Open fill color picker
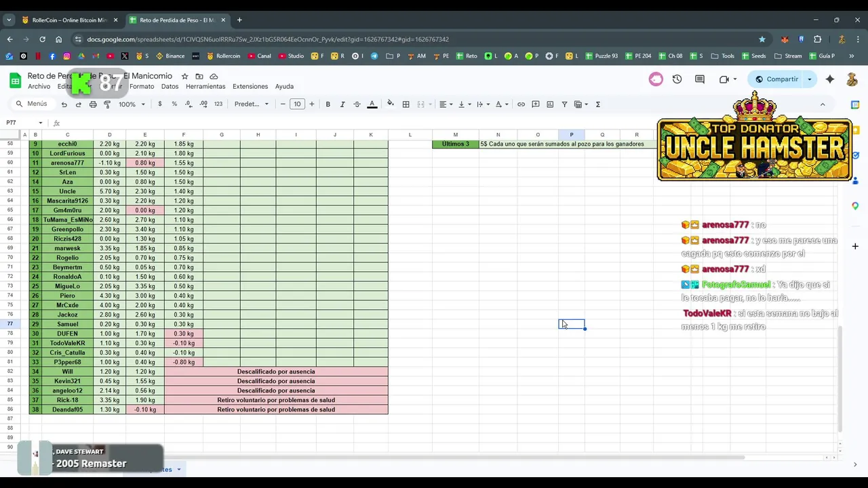The image size is (868, 488). point(390,104)
